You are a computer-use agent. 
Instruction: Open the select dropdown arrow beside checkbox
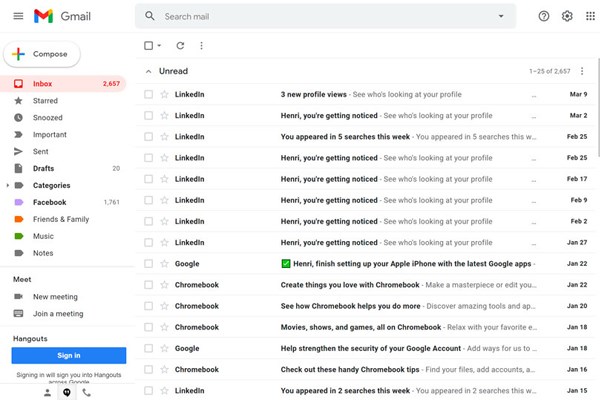click(x=159, y=46)
